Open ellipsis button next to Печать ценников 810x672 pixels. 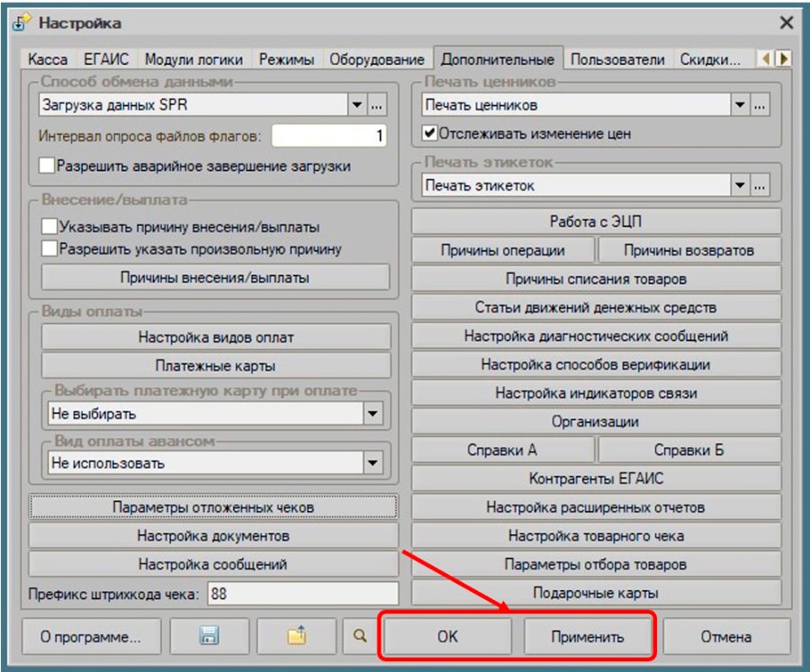point(760,105)
